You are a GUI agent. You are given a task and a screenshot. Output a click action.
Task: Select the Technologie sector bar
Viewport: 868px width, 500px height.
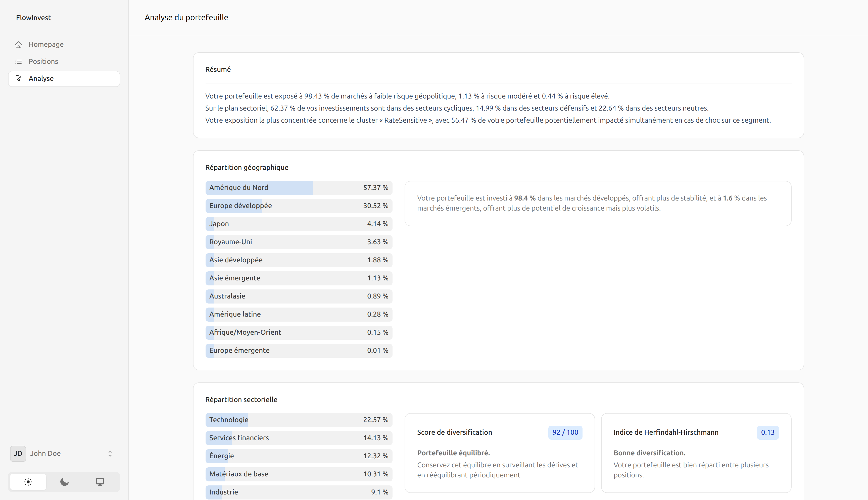(299, 420)
